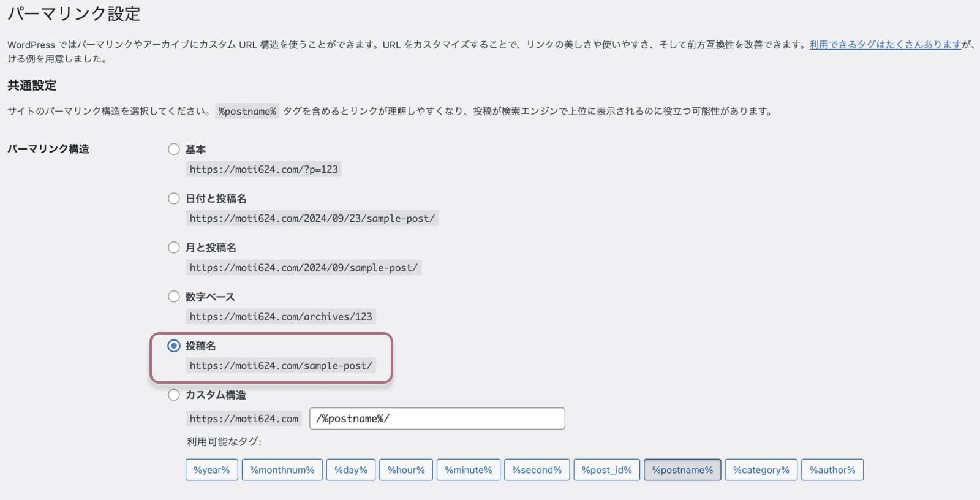Click the %postname% code in the description
Viewport: 980px width, 500px height.
247,111
